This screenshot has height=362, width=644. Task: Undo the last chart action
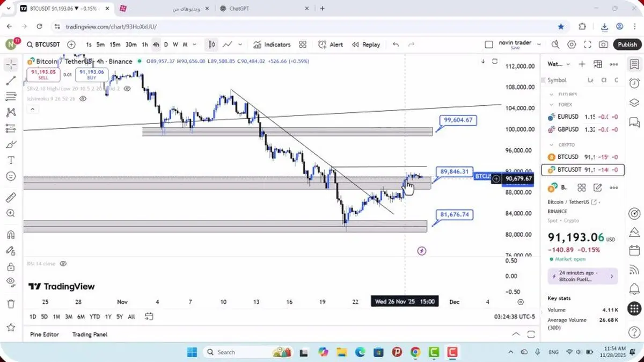(396, 45)
